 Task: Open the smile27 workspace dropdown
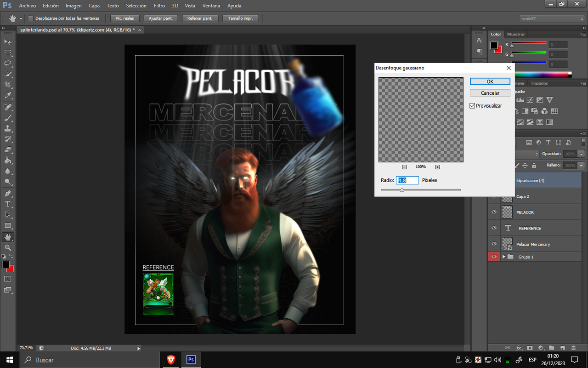pyautogui.click(x=552, y=18)
